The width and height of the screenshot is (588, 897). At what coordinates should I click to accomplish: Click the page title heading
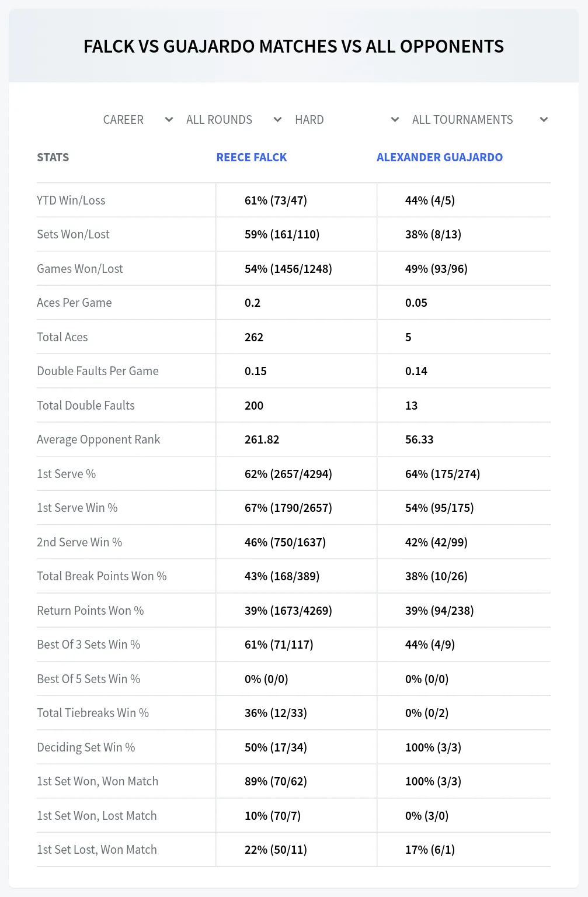coord(294,46)
